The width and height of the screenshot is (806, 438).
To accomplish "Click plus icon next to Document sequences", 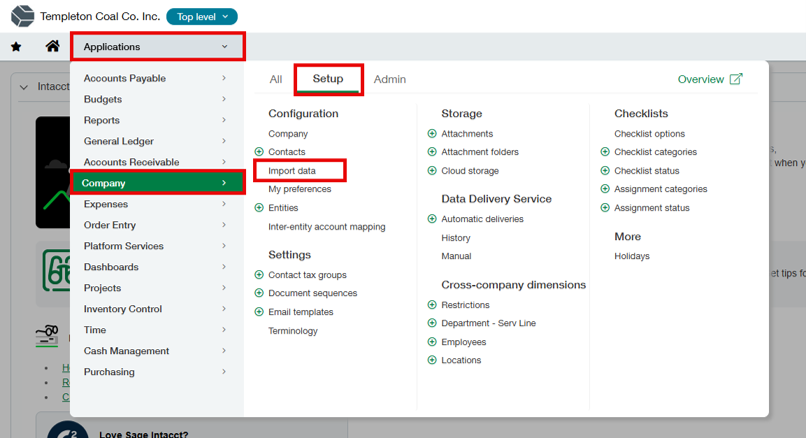I will (259, 293).
